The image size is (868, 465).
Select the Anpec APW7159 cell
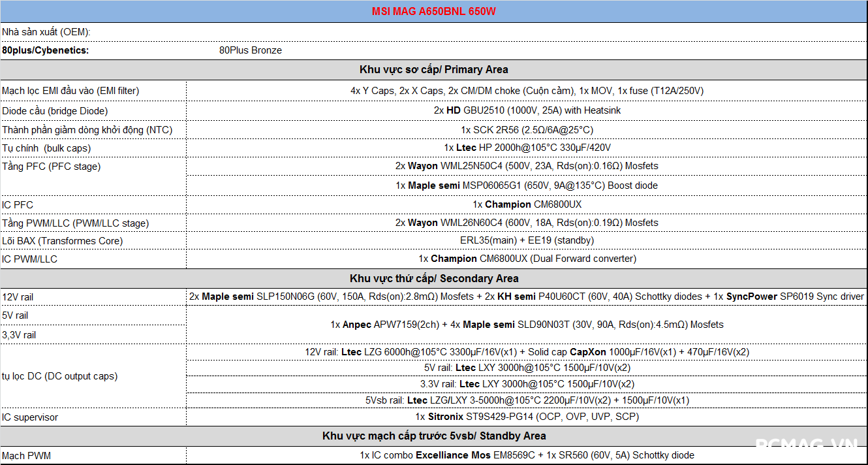tap(527, 325)
